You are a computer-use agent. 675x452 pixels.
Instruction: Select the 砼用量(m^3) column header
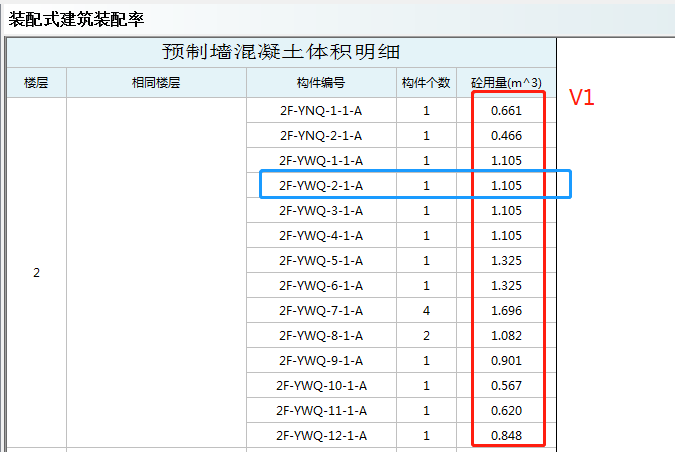click(x=506, y=83)
